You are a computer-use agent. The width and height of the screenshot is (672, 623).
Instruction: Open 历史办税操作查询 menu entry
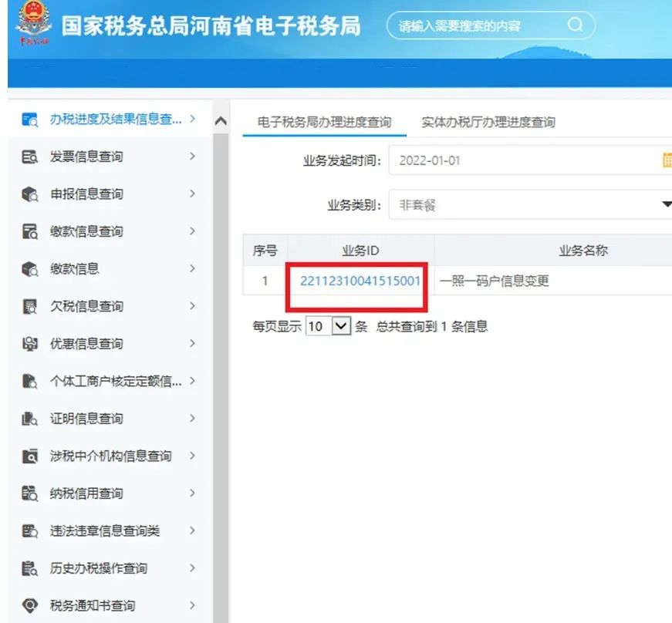coord(110,568)
